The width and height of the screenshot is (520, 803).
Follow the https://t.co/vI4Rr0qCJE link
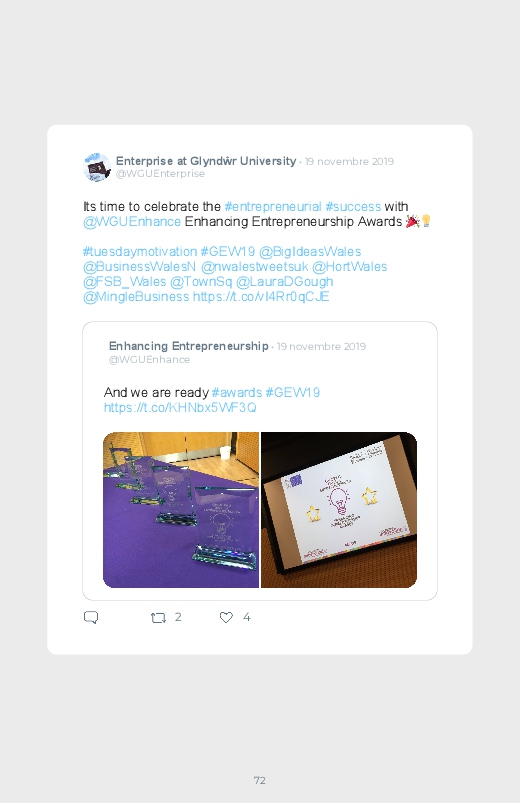point(261,297)
